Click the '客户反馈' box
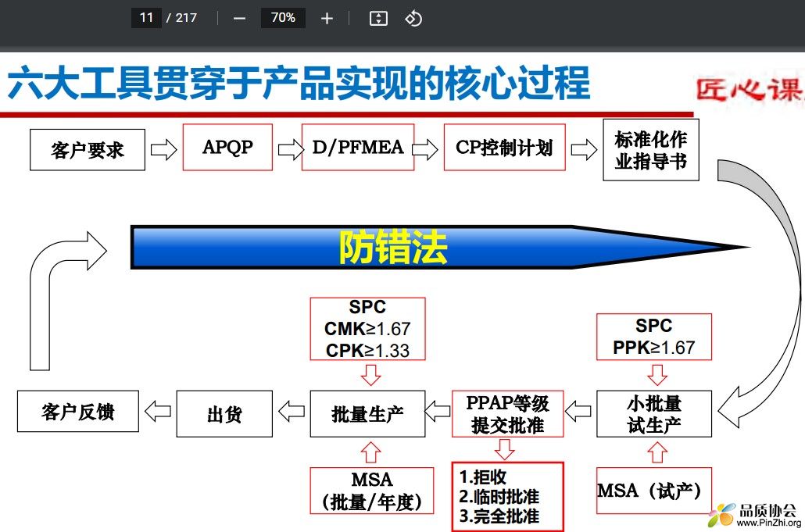 78,411
